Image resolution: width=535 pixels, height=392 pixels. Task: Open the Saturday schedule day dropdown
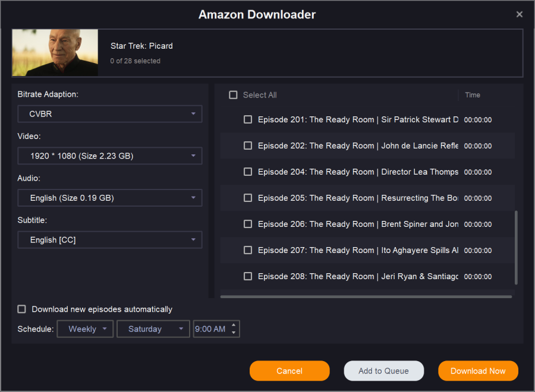(x=153, y=329)
